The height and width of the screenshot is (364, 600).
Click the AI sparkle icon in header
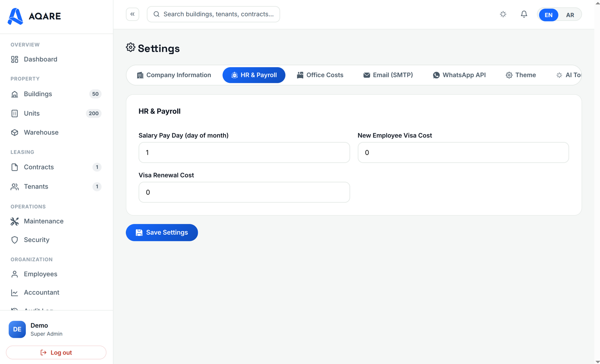pos(503,14)
